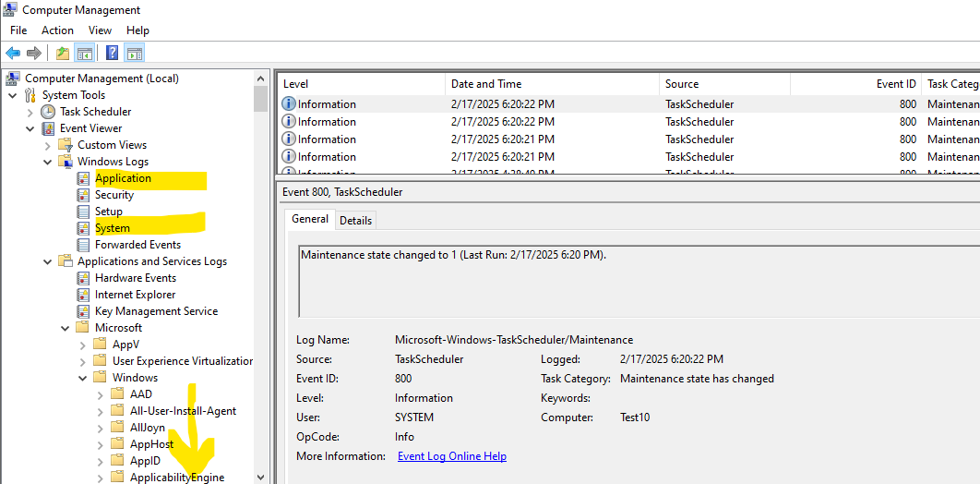This screenshot has height=484, width=980.
Task: Expand the Custom Views node
Action: (x=47, y=145)
